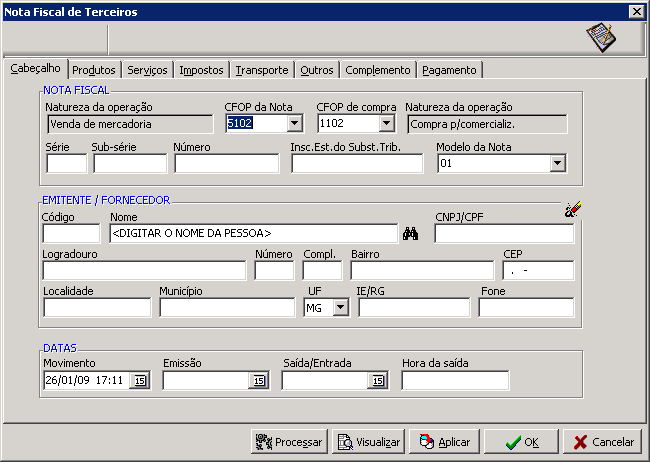Click the CNPJ/CPF input field
The image size is (650, 462).
point(504,234)
